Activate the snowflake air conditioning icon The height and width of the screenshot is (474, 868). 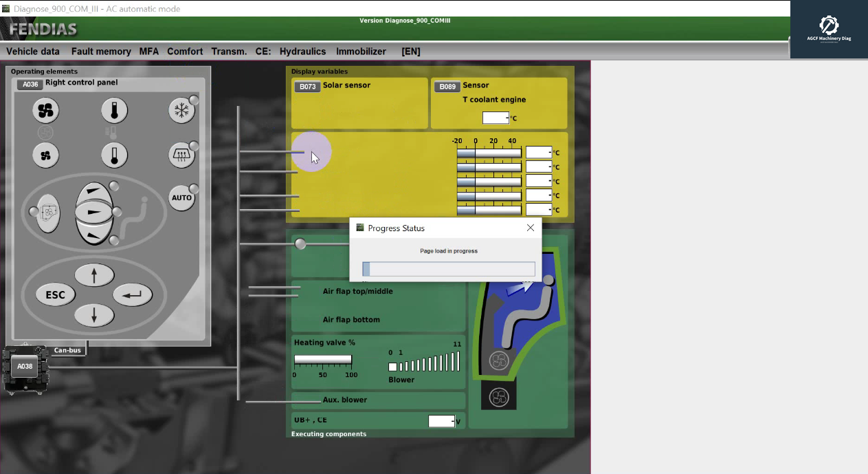pyautogui.click(x=181, y=110)
